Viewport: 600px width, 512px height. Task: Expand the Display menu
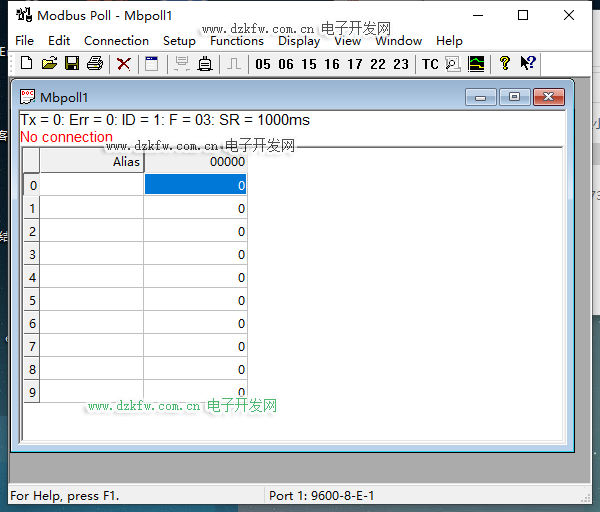tap(299, 41)
